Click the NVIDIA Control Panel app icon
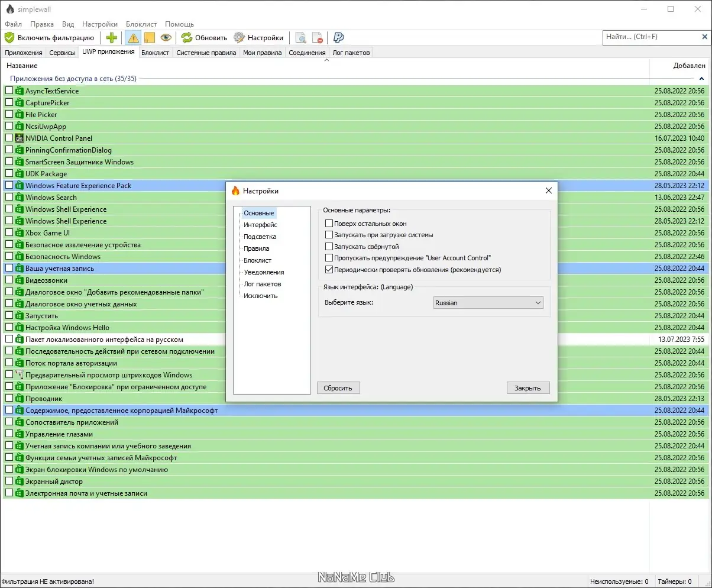This screenshot has width=712, height=588. (x=19, y=138)
